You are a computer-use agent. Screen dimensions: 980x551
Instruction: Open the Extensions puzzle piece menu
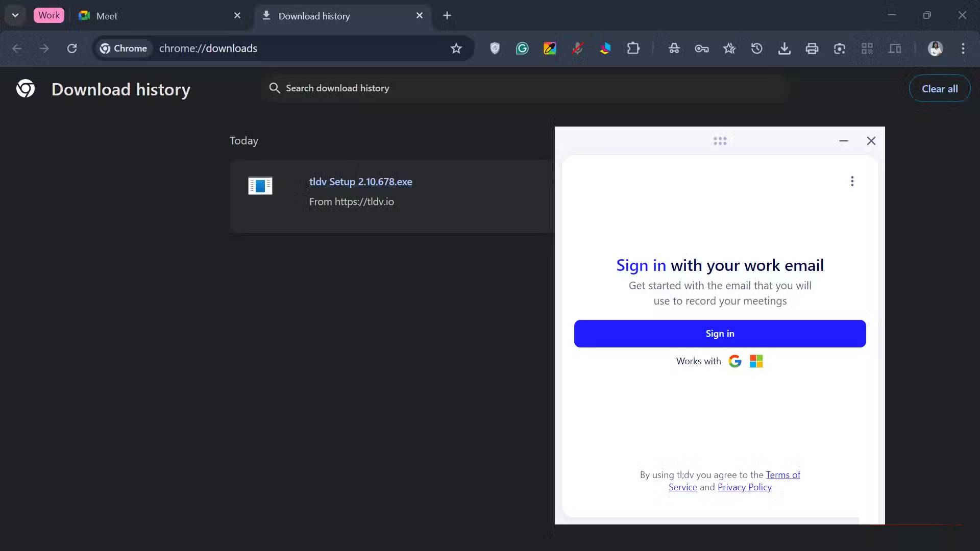(633, 48)
